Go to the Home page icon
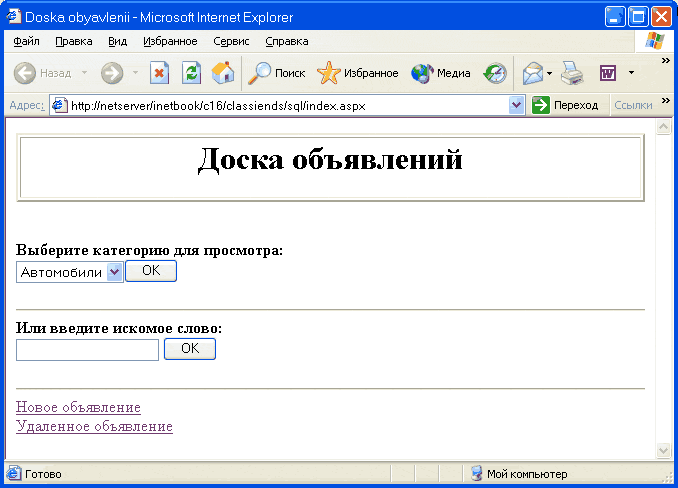Screen dimensions: 678x488 (223, 73)
